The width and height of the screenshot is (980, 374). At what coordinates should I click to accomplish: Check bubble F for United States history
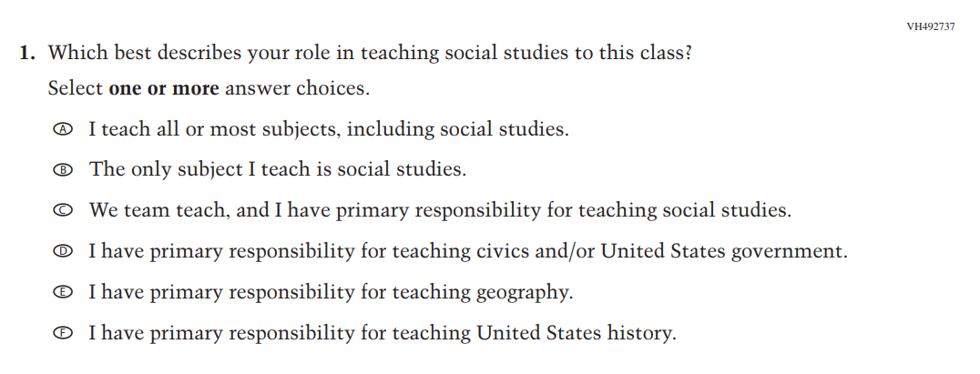tap(63, 334)
